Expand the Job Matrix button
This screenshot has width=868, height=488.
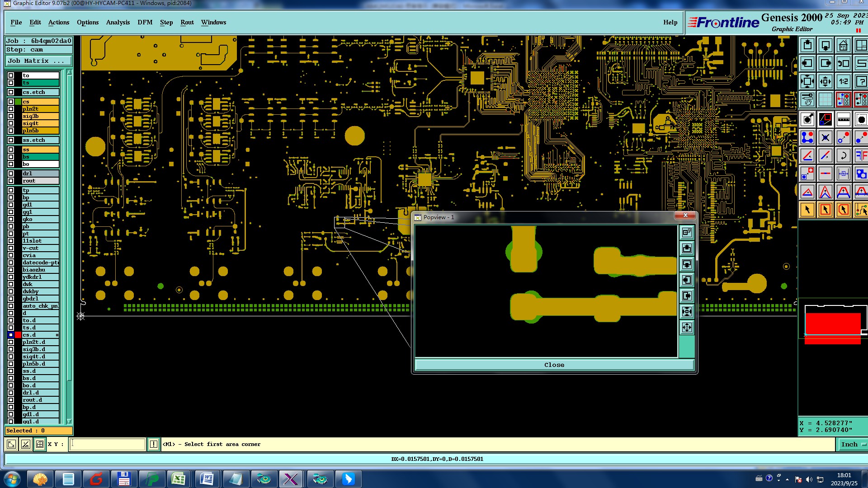click(38, 61)
